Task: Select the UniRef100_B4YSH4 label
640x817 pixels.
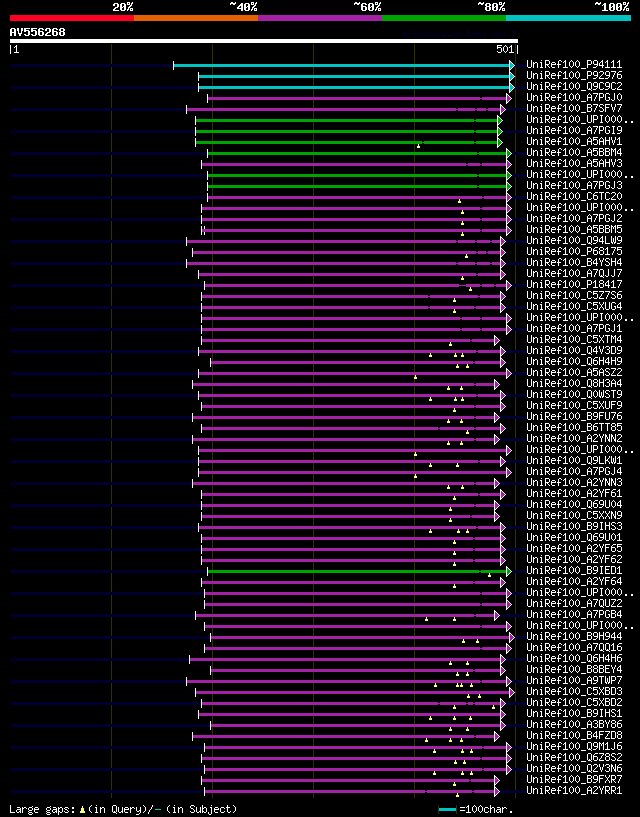Action: tap(574, 263)
